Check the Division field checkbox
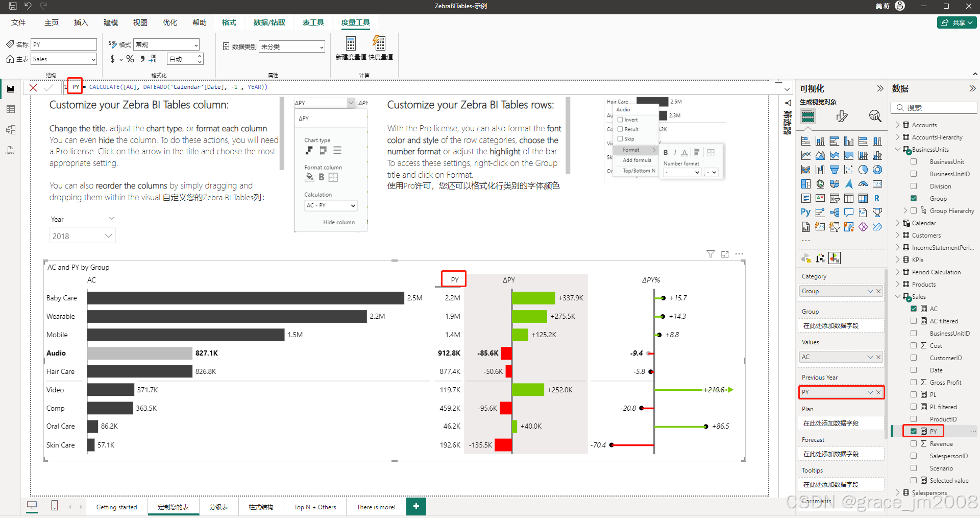Screen dimensions: 980x518 click(x=914, y=186)
